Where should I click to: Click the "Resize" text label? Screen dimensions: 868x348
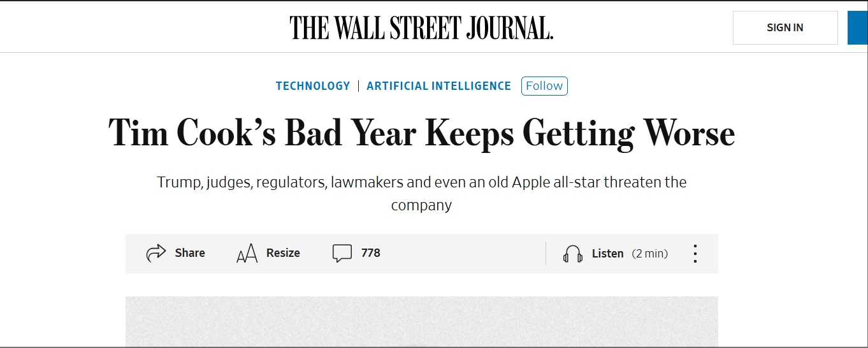pos(283,253)
